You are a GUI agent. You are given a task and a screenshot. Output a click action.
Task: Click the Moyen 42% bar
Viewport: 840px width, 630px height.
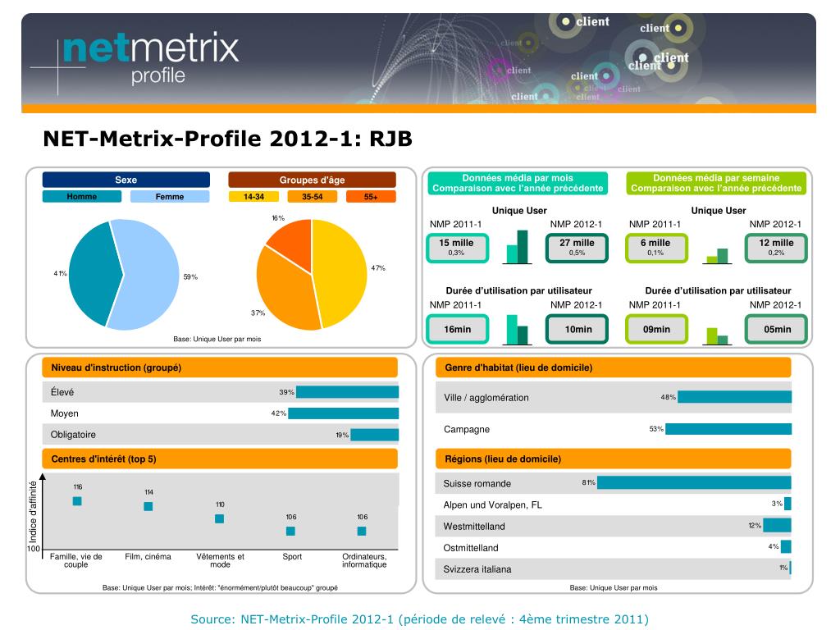(x=344, y=413)
